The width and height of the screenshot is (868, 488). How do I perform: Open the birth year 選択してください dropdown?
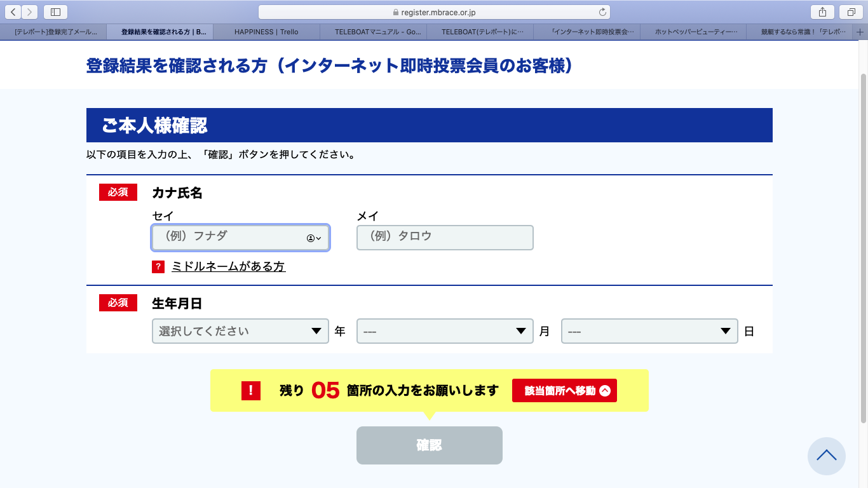(x=240, y=331)
